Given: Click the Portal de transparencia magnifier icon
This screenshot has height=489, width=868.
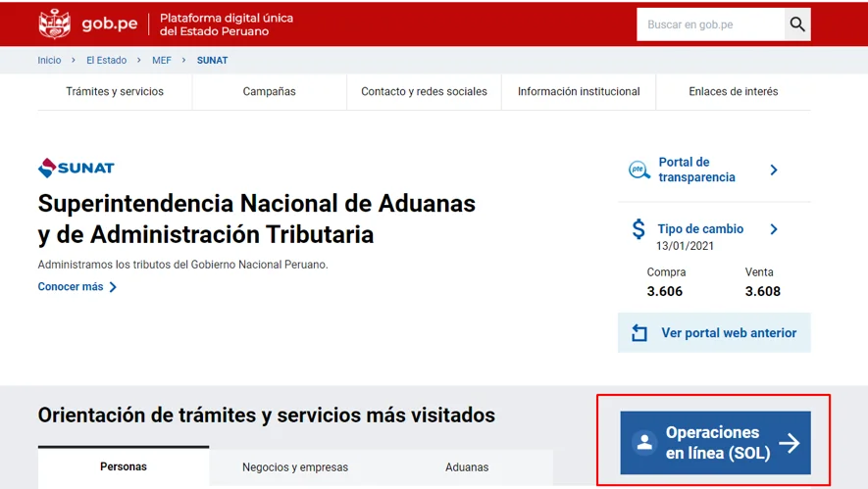Looking at the screenshot, I should point(639,170).
